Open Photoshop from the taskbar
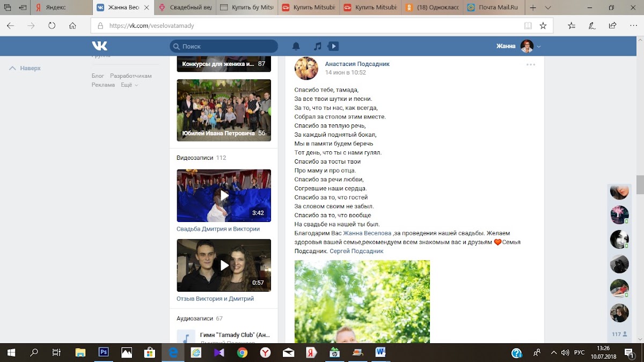 pos(104,352)
